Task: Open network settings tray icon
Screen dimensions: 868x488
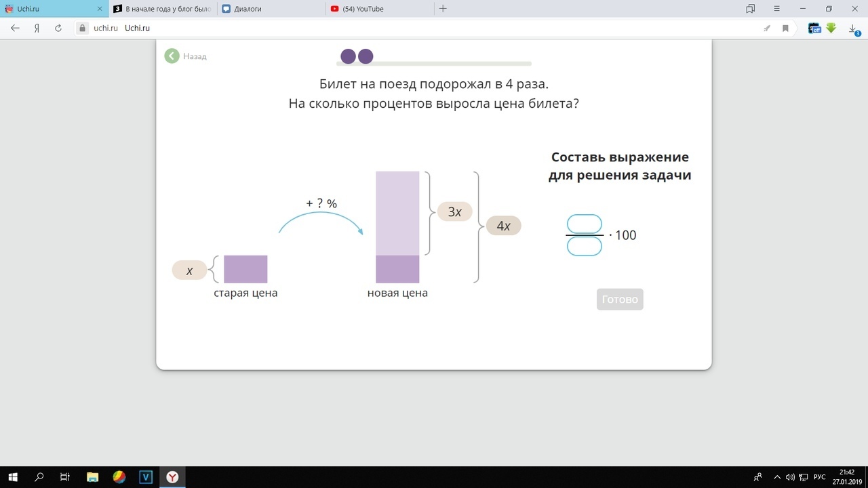Action: (803, 477)
